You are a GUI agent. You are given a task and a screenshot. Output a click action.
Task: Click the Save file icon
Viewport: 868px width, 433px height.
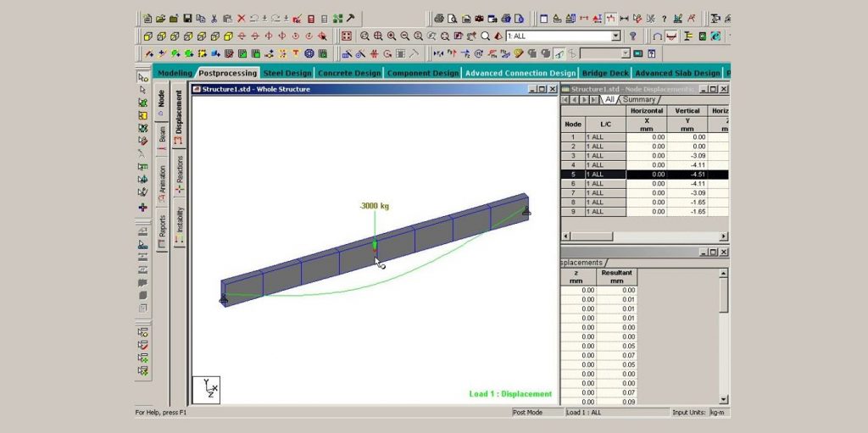pos(187,18)
